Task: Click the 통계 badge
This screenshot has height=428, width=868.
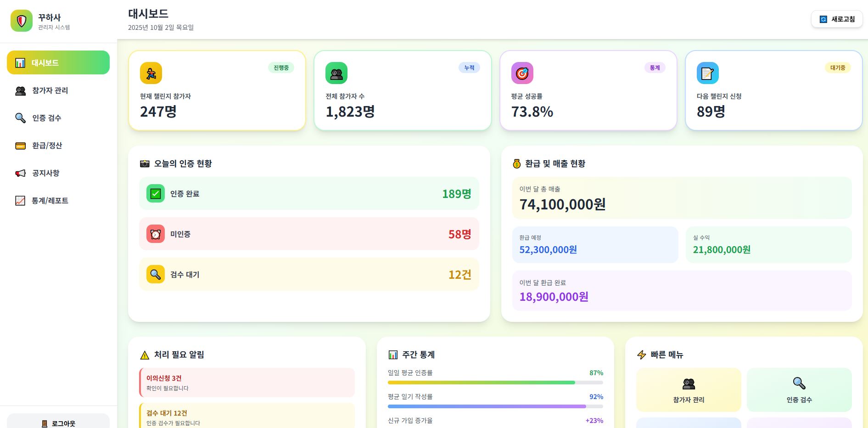Action: tap(655, 68)
